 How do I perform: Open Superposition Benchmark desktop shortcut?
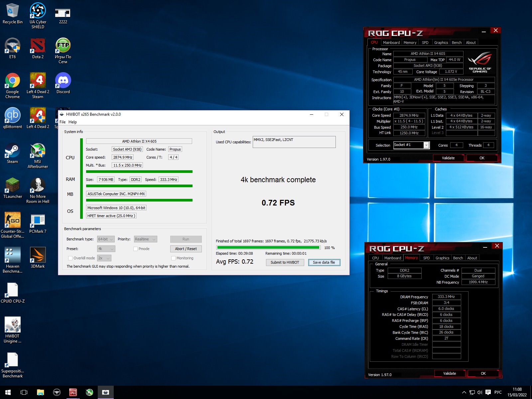[13, 365]
